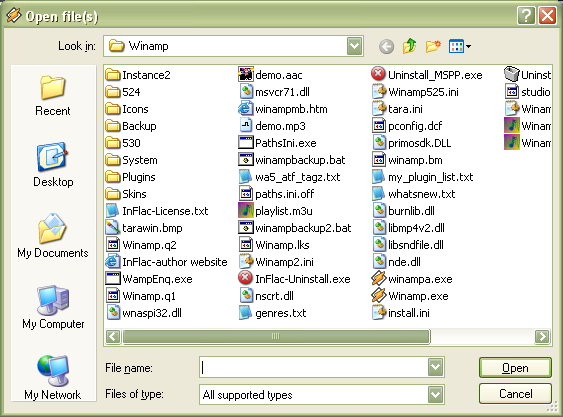Select the demo.mp3 file icon
Viewport: 563px width, 417px height.
246,126
